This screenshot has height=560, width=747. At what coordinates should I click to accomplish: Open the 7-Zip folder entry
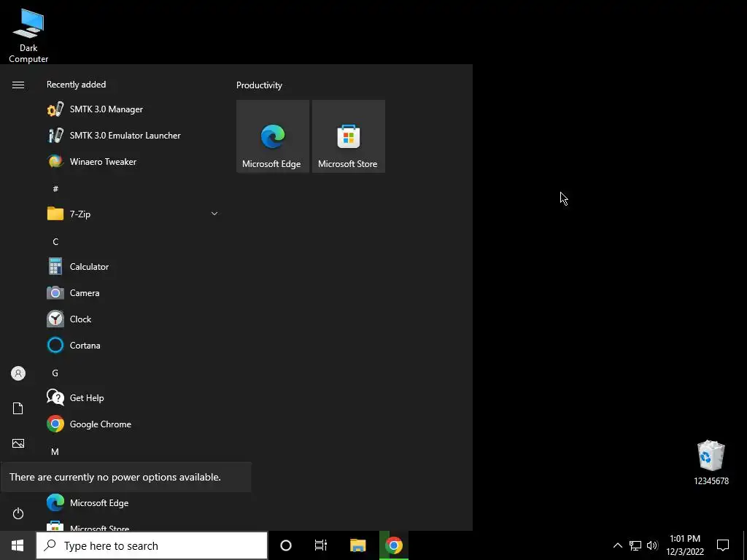pyautogui.click(x=133, y=214)
